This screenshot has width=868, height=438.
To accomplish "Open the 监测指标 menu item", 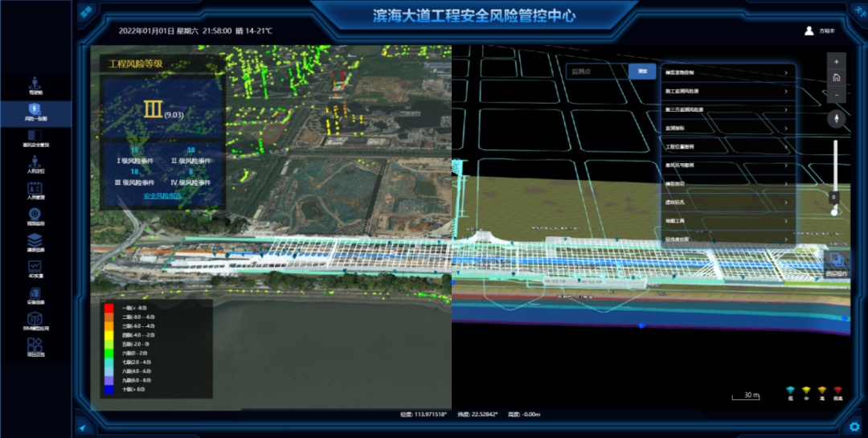I will (x=727, y=128).
